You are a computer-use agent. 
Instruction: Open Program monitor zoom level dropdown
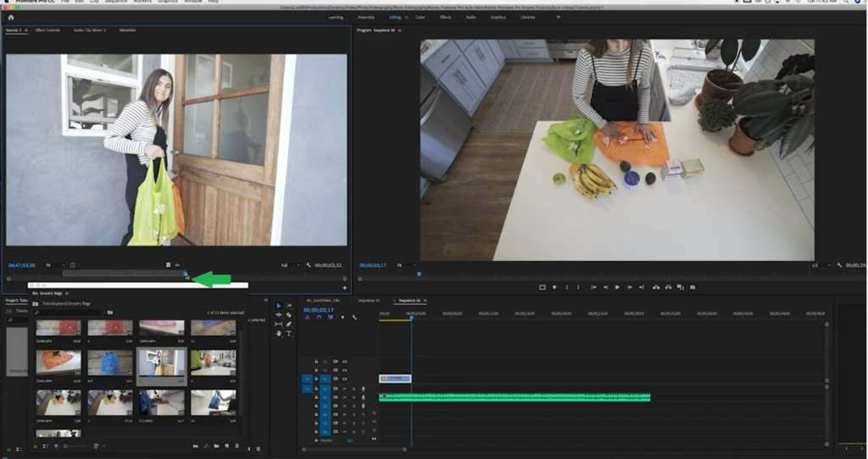pyautogui.click(x=406, y=265)
